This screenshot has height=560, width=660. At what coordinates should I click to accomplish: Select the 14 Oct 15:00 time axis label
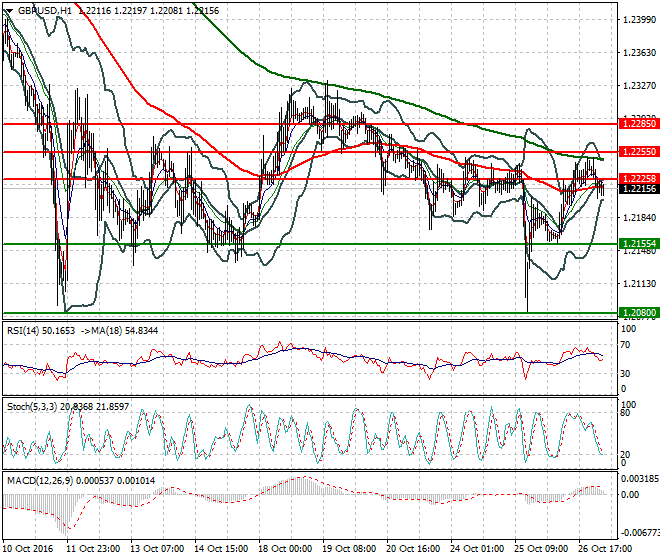[222, 549]
